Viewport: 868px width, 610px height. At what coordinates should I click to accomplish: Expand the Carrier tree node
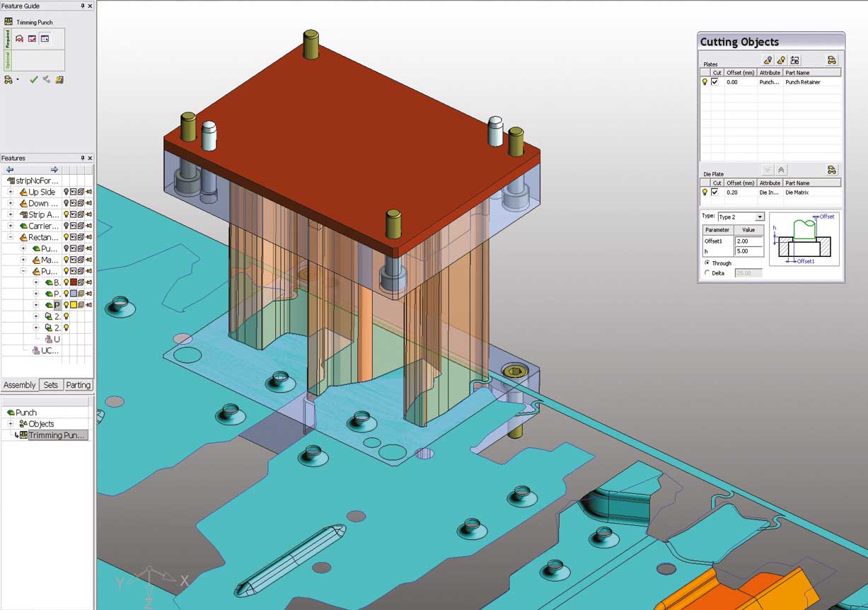11,226
